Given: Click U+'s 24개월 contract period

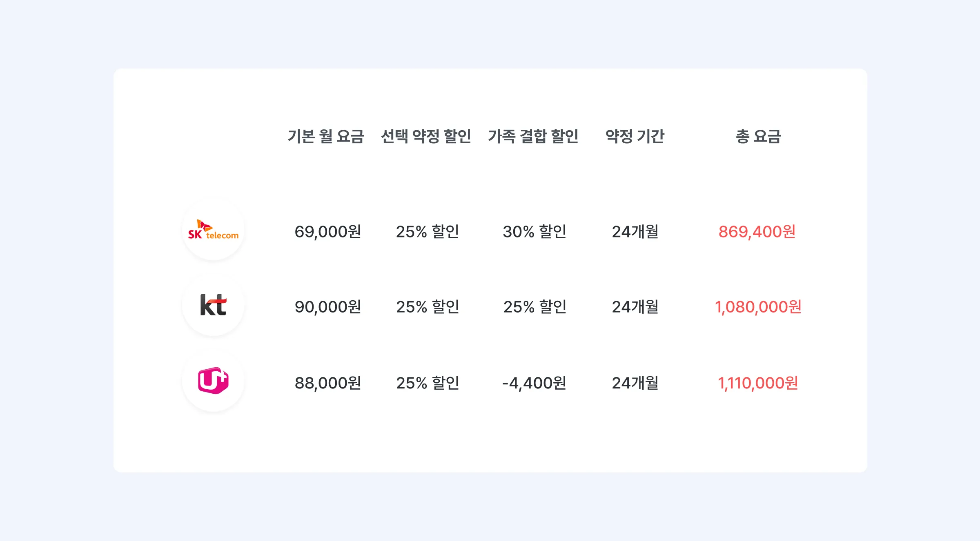Looking at the screenshot, I should point(635,383).
